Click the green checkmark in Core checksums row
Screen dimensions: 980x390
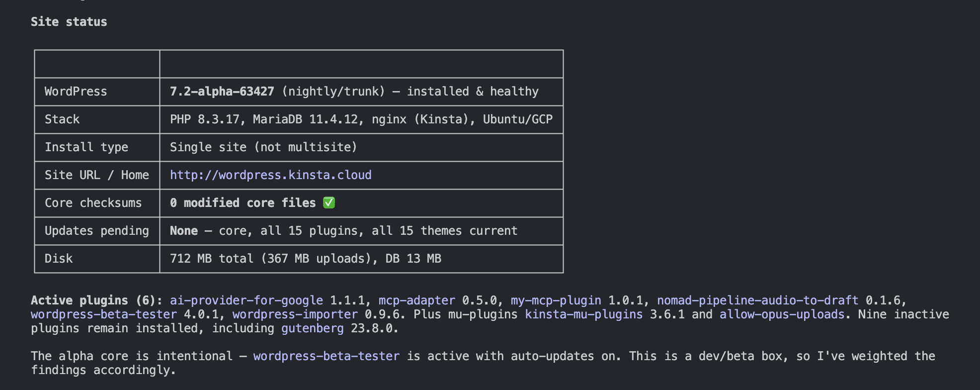pyautogui.click(x=329, y=202)
